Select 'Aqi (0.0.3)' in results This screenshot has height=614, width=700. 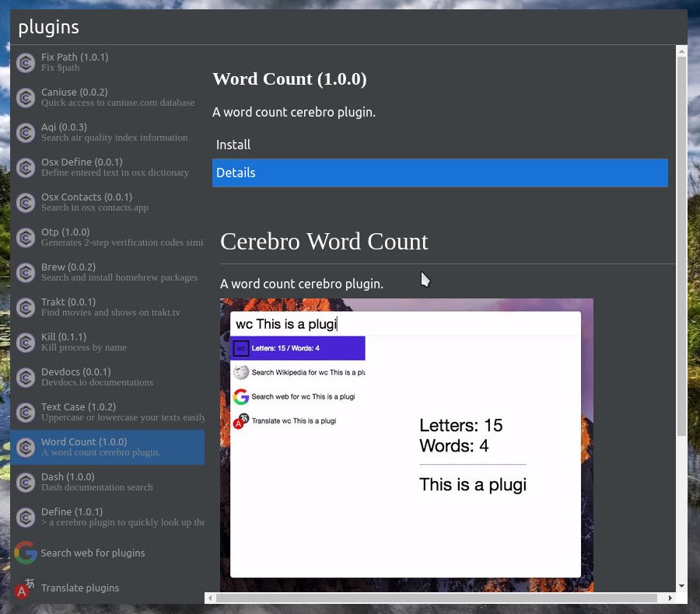pos(107,133)
